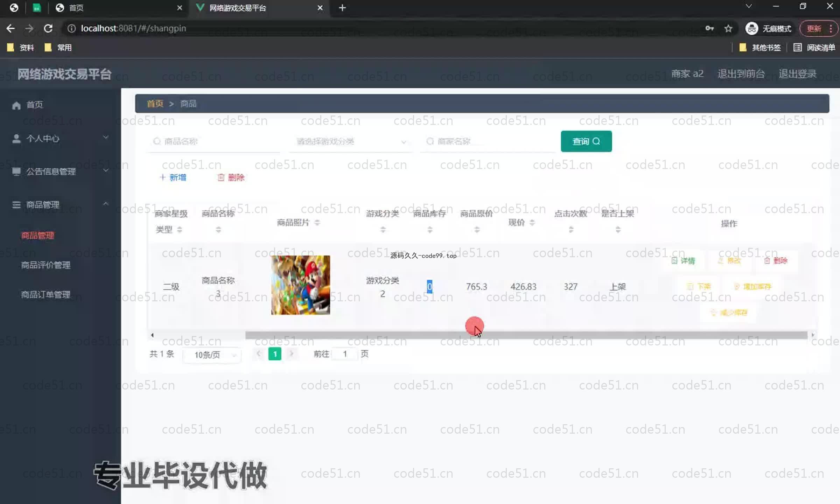
Task: Open 商品订单管理 in the sidebar
Action: coord(45,294)
